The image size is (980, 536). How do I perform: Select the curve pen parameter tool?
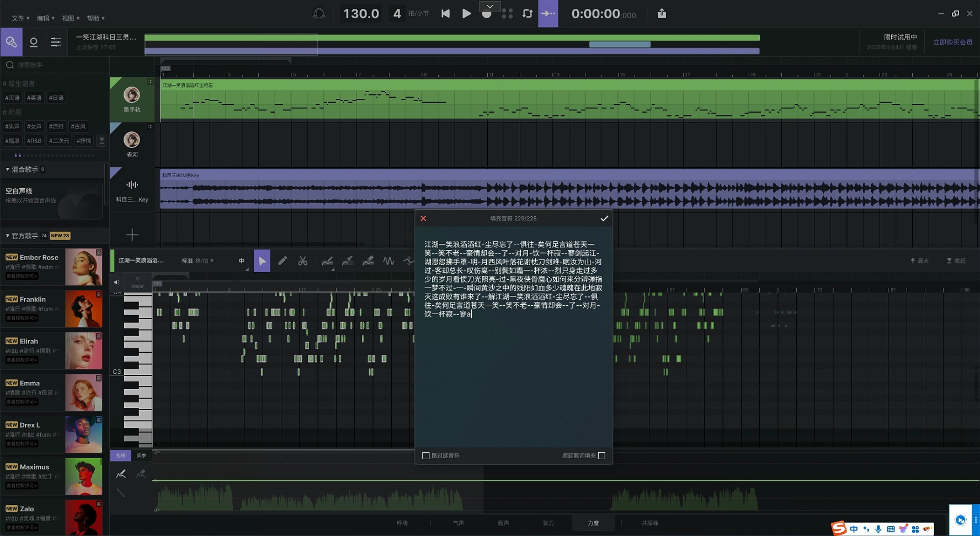click(x=327, y=261)
